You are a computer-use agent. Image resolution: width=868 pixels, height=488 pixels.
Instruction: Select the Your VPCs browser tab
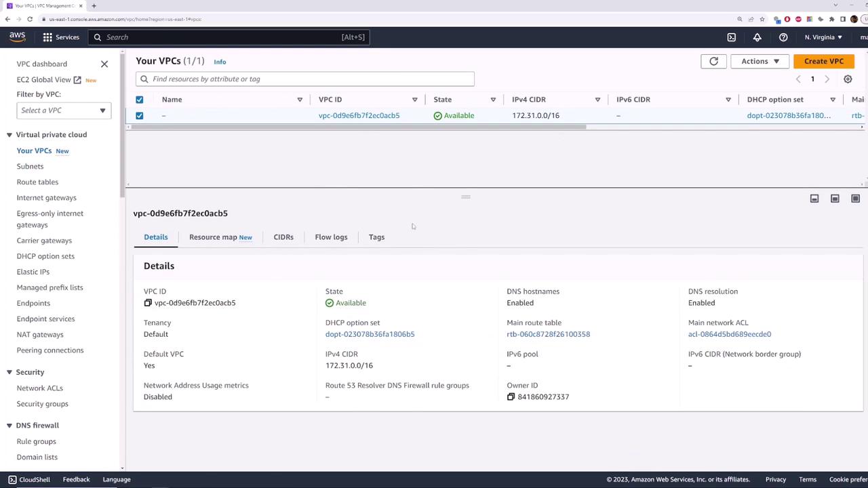click(45, 6)
